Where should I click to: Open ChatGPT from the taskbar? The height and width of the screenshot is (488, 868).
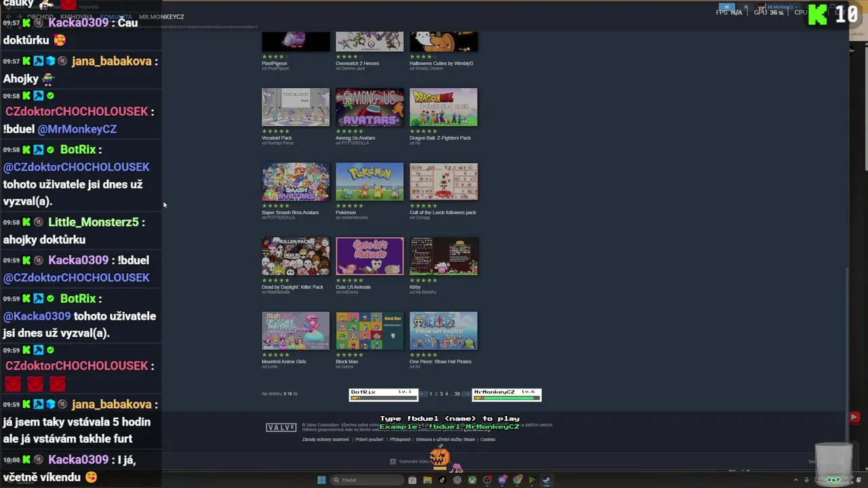coord(457,480)
